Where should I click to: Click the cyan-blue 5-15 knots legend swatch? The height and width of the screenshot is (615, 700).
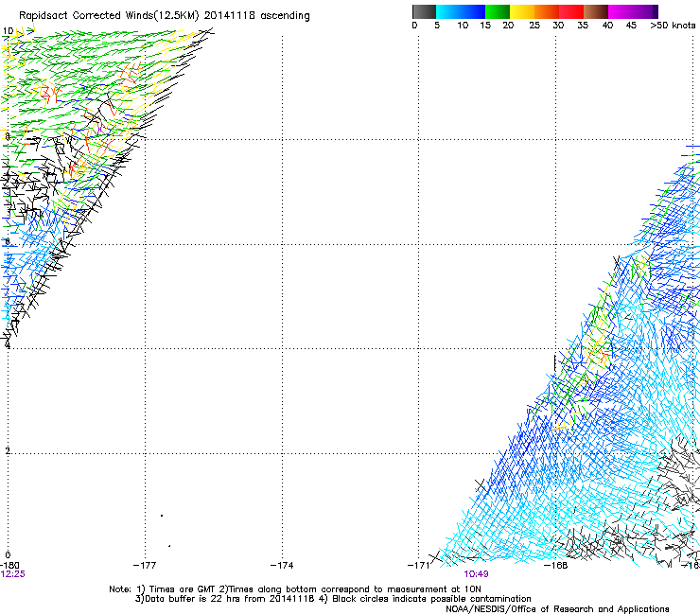tap(461, 11)
